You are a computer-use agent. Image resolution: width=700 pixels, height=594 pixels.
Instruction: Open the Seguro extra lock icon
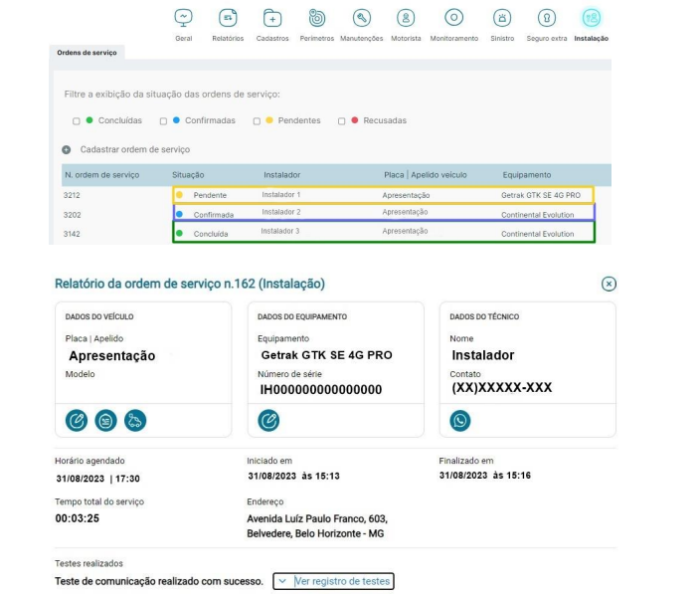(x=547, y=18)
